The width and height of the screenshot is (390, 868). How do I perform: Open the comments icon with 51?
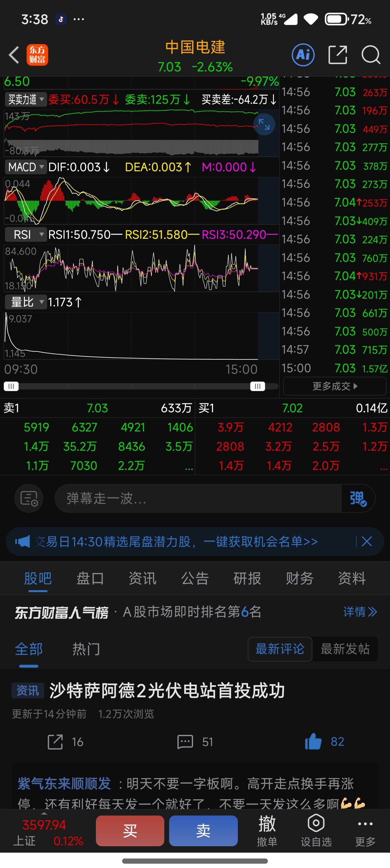185,742
